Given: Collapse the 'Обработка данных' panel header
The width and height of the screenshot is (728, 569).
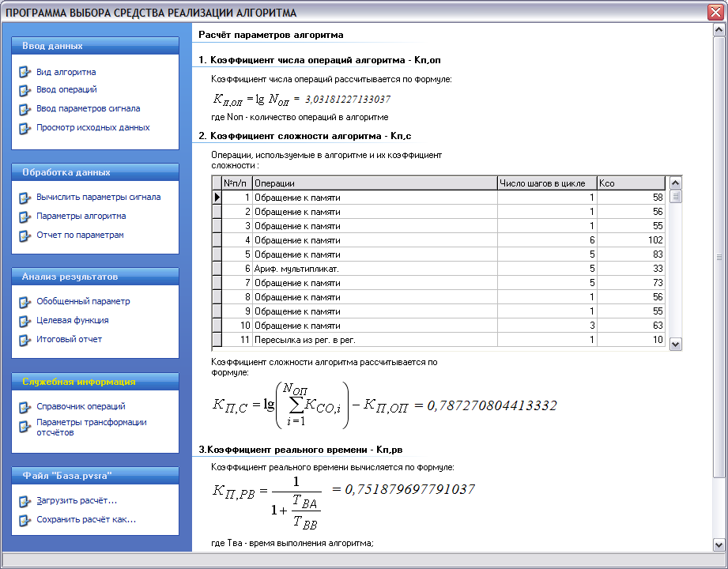Looking at the screenshot, I should click(95, 172).
